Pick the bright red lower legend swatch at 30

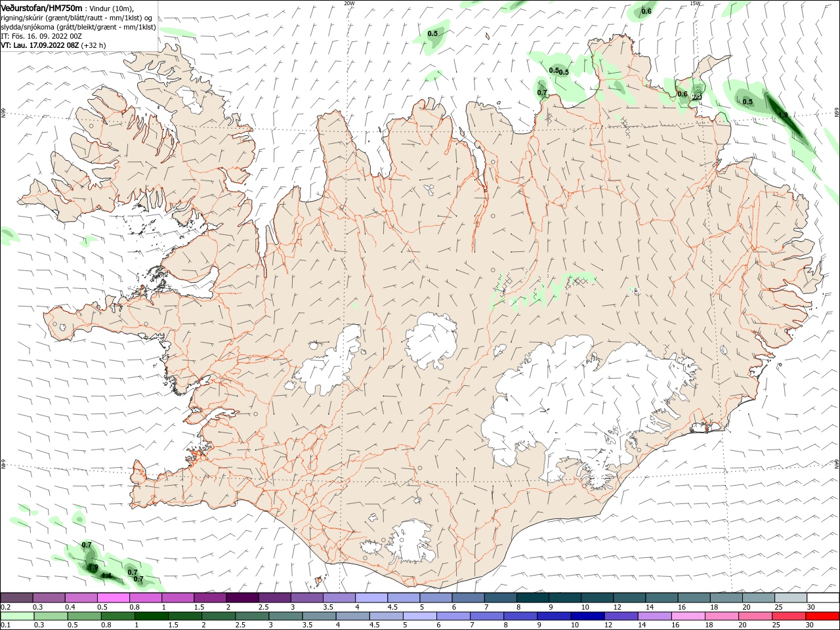click(x=822, y=616)
